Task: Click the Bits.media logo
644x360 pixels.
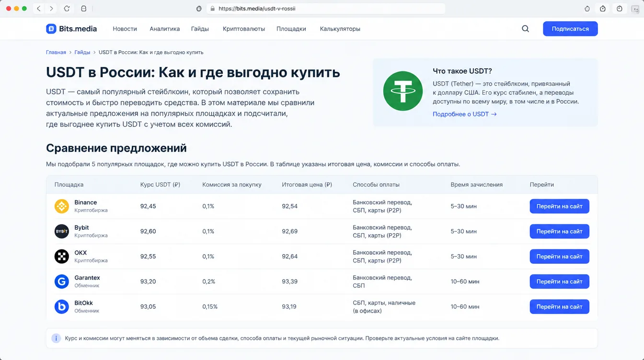Action: [71, 29]
